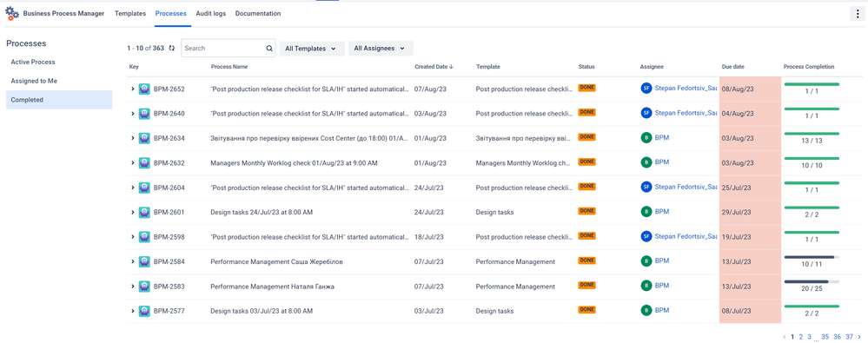Go to next page with right chevron
This screenshot has height=343, width=868.
[859, 336]
